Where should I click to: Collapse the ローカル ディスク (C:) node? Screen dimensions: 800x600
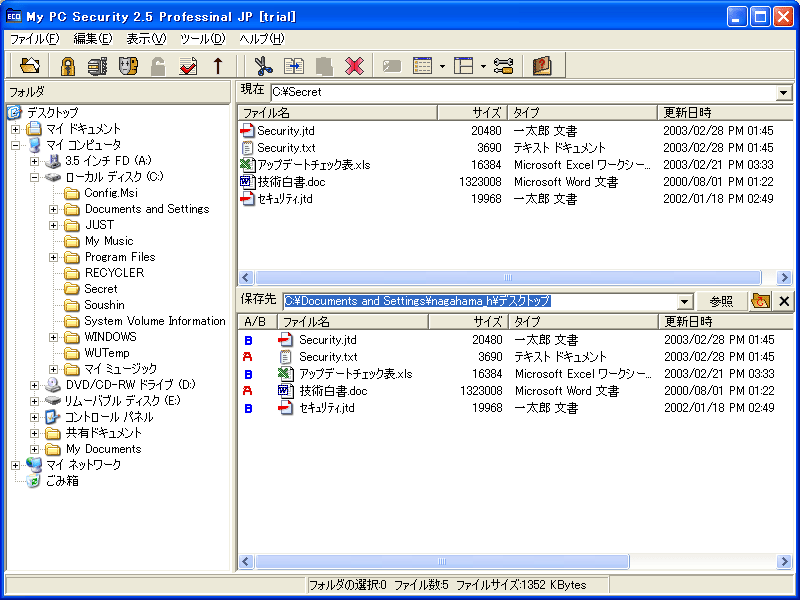tap(34, 177)
